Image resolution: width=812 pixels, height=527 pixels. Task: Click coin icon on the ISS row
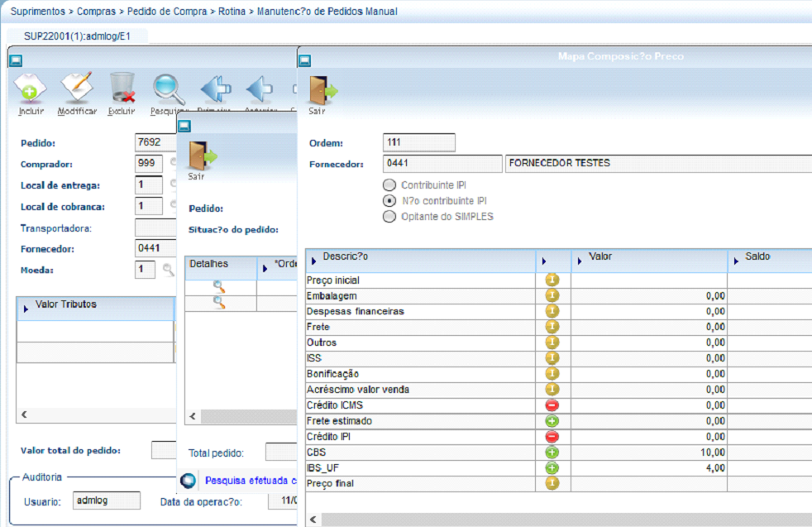point(552,357)
